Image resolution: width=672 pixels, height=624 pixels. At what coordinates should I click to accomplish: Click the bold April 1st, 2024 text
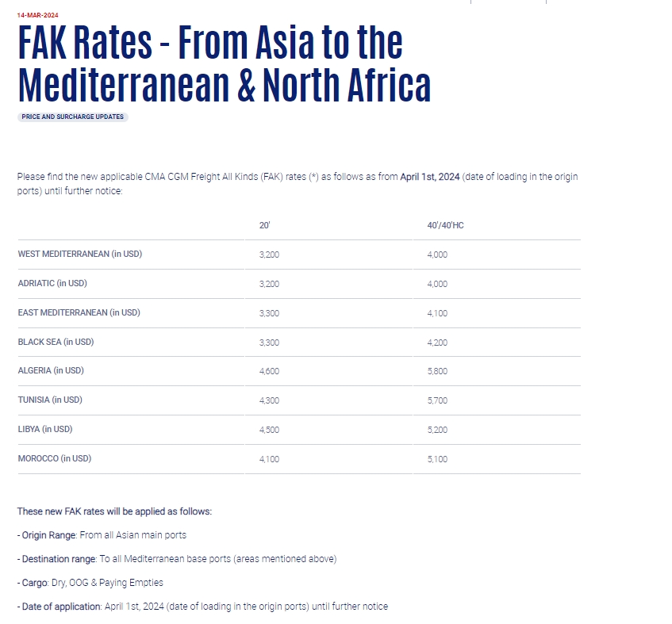[430, 177]
